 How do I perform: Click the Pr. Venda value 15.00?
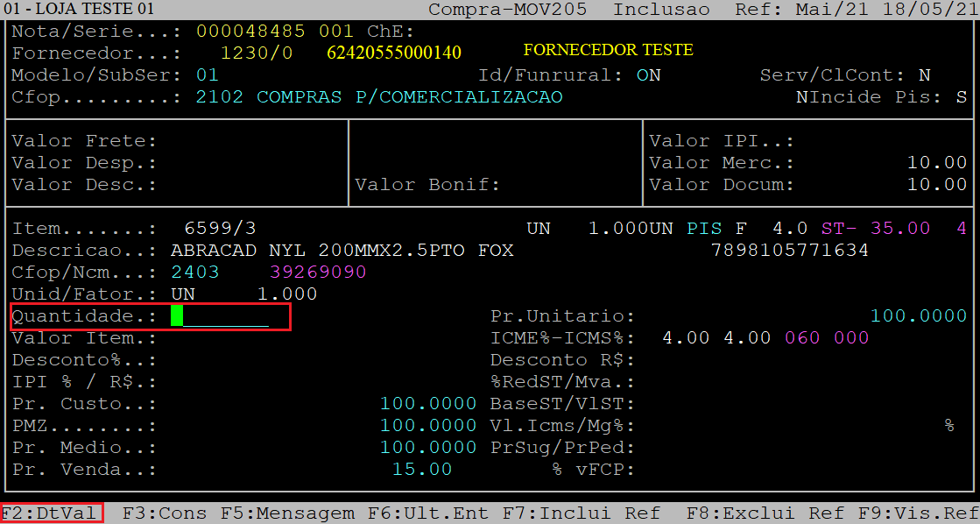[x=422, y=470]
